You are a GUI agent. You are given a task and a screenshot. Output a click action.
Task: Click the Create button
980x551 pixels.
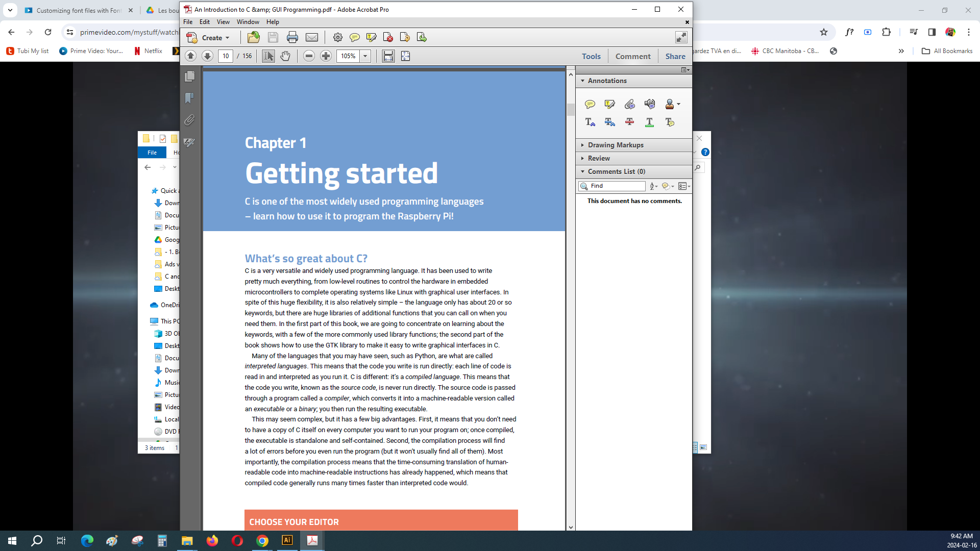coord(208,38)
